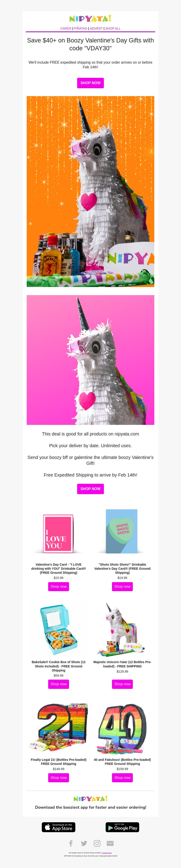Click the Download on the App Store badge
This screenshot has width=181, height=868.
pyautogui.click(x=58, y=827)
